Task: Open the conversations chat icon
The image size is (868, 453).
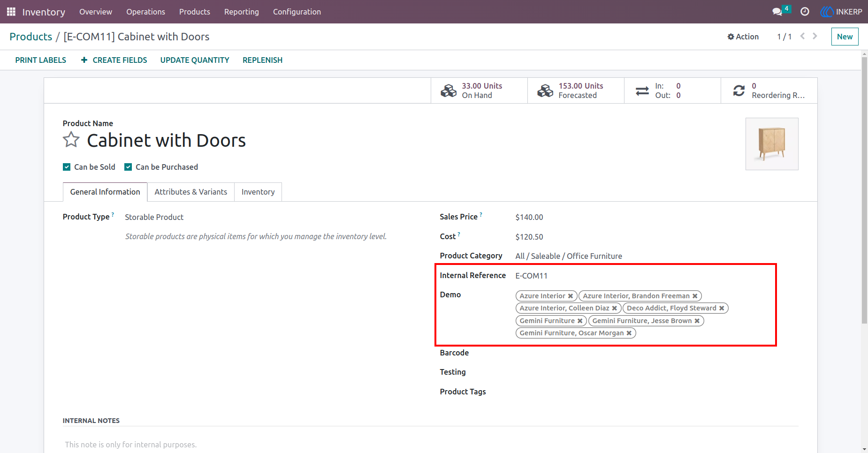Action: coord(777,12)
